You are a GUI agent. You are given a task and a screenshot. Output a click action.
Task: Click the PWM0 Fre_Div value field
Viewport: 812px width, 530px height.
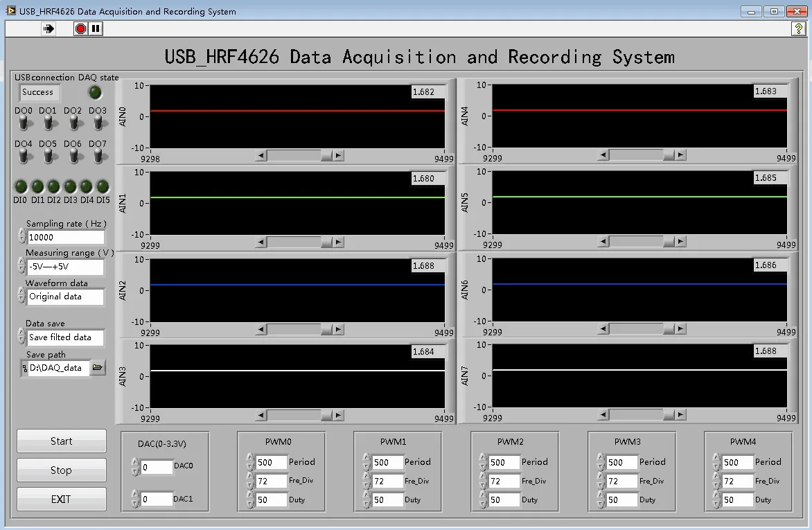click(271, 482)
